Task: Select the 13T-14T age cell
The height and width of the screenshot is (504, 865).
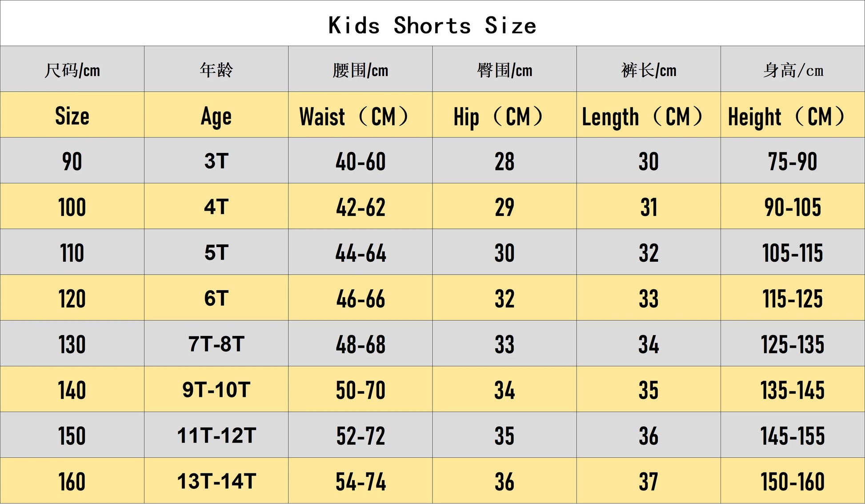Action: (216, 481)
